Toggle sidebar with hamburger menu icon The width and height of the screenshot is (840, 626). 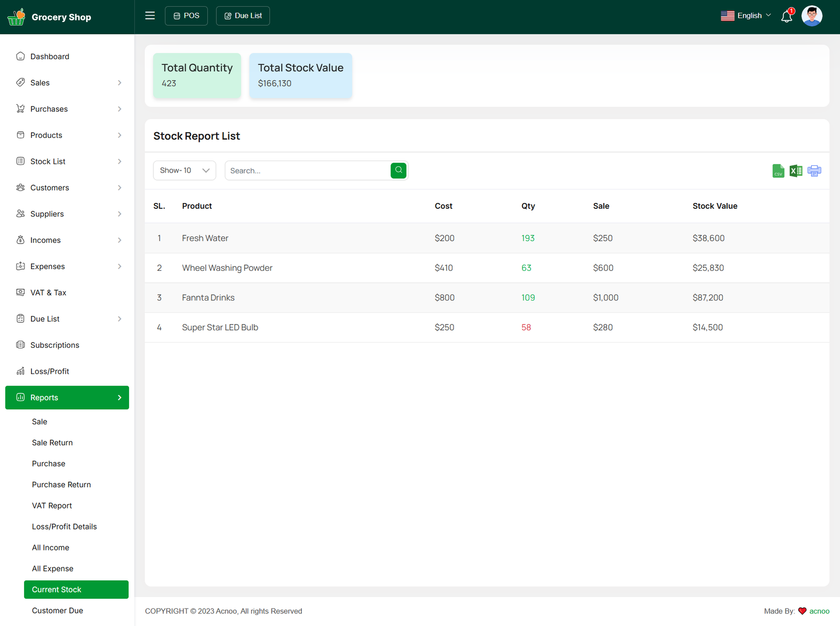150,16
